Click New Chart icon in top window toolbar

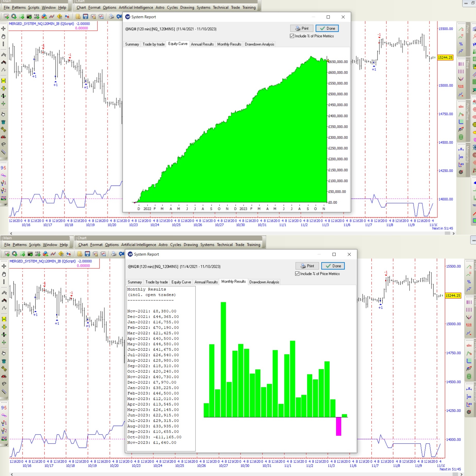click(6, 17)
